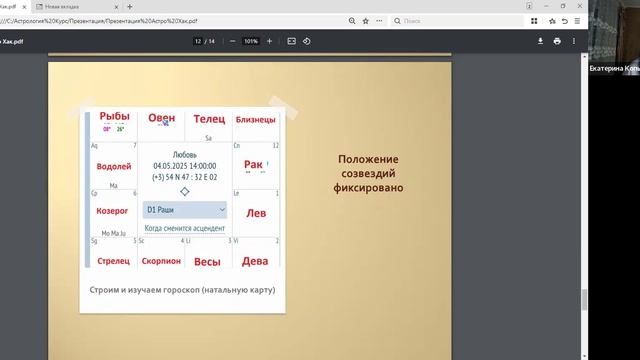Viewport: 640px width, 360px height.
Task: Click the tab counter icon in the title bar
Action: click(x=529, y=6)
